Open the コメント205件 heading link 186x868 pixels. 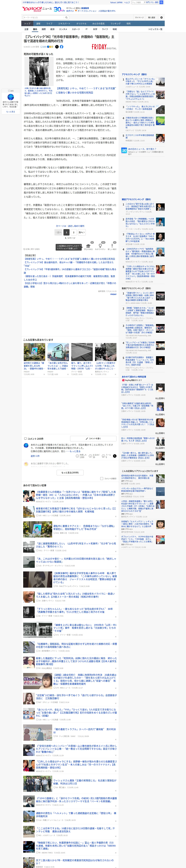pyautogui.click(x=33, y=439)
